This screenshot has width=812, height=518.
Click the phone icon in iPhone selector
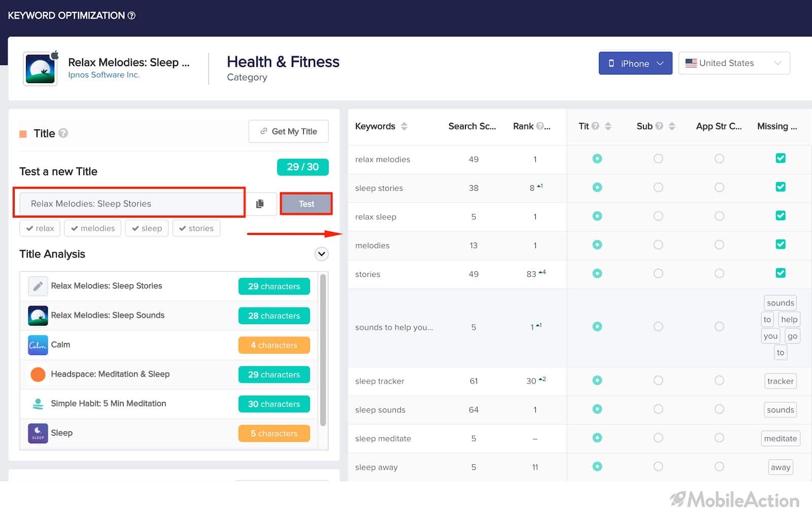[x=612, y=63]
